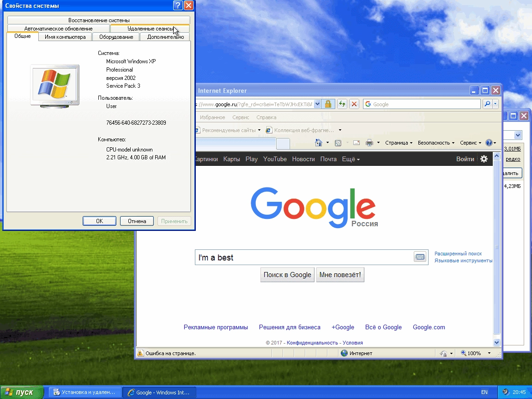Click the on-screen keyboard icon in search box

[420, 257]
